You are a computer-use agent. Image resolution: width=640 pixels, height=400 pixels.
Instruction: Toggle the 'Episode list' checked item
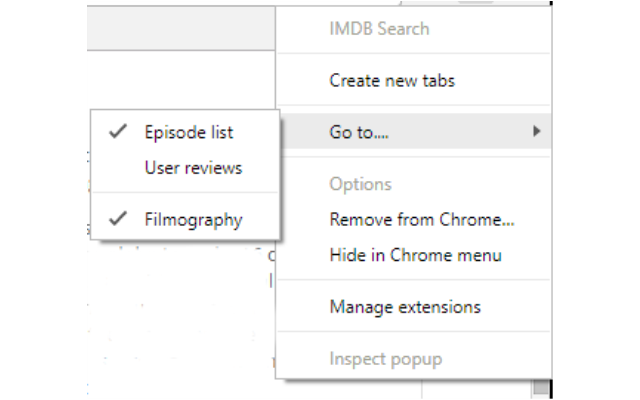point(185,132)
